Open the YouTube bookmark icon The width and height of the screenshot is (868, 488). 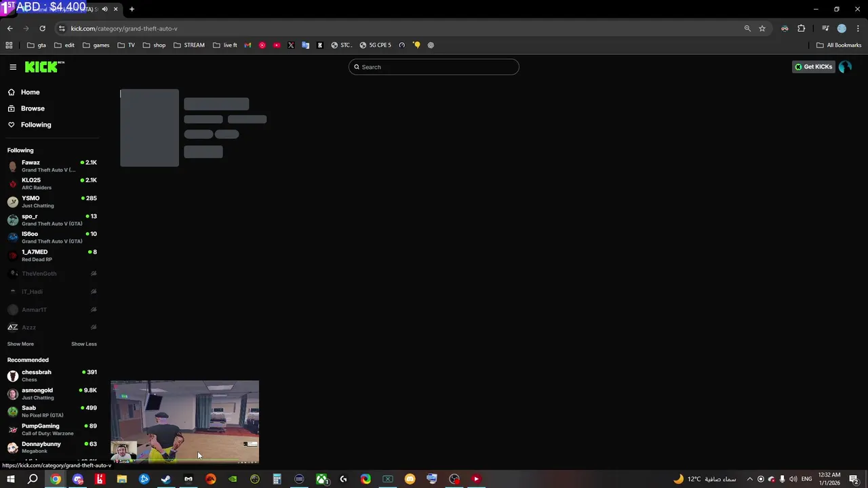[277, 45]
